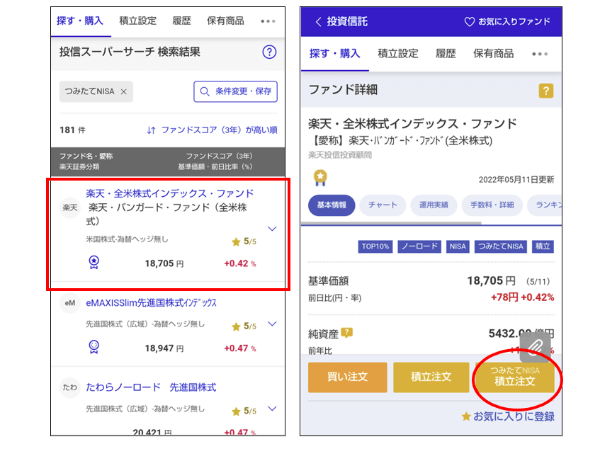This screenshot has width=600, height=461.
Task: Click the small help icon beside 純資産
Action: [x=348, y=332]
